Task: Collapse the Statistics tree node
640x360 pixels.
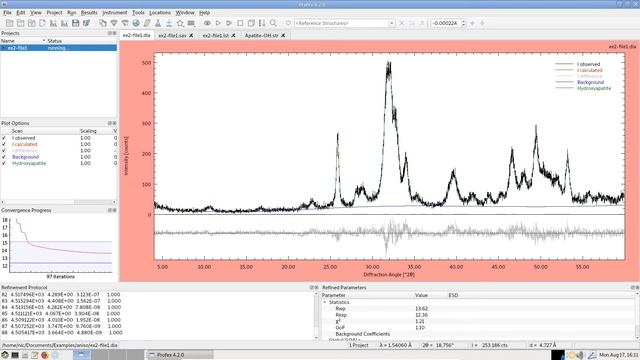Action: click(x=325, y=302)
